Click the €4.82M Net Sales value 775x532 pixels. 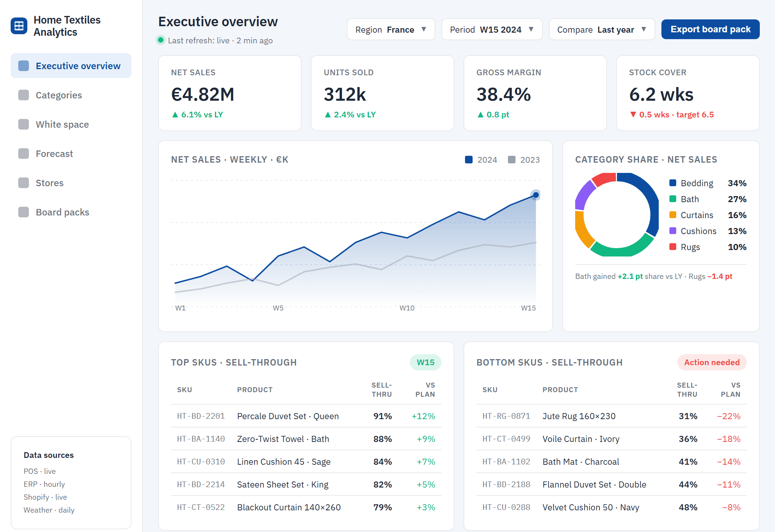click(x=203, y=94)
